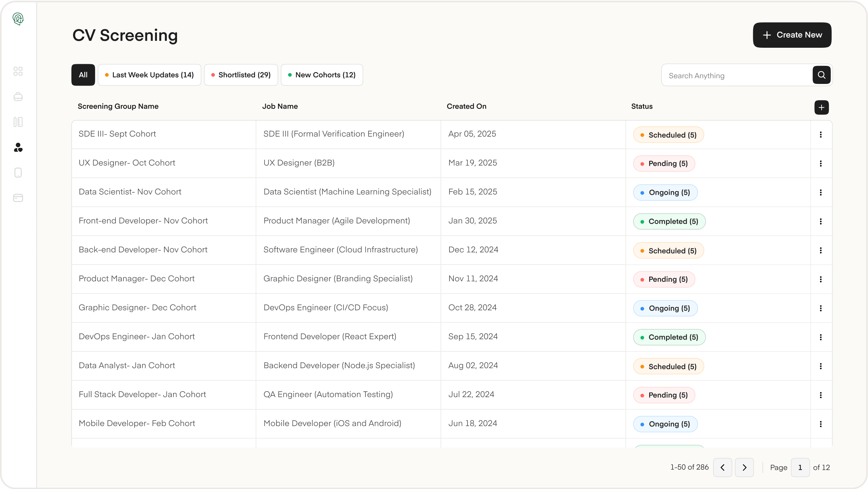
Task: Open row menu for Data Scientist- Nov Cohort
Action: coord(821,193)
